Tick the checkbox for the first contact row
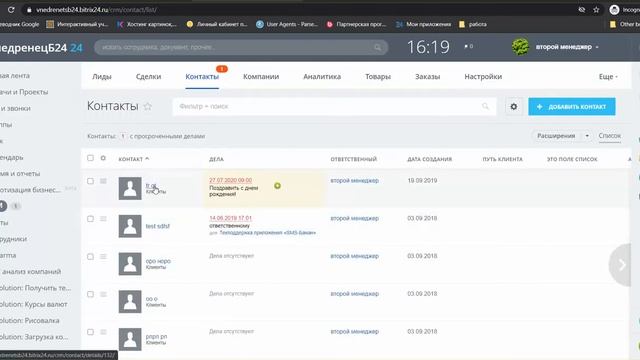The width and height of the screenshot is (640, 360). coord(90,181)
